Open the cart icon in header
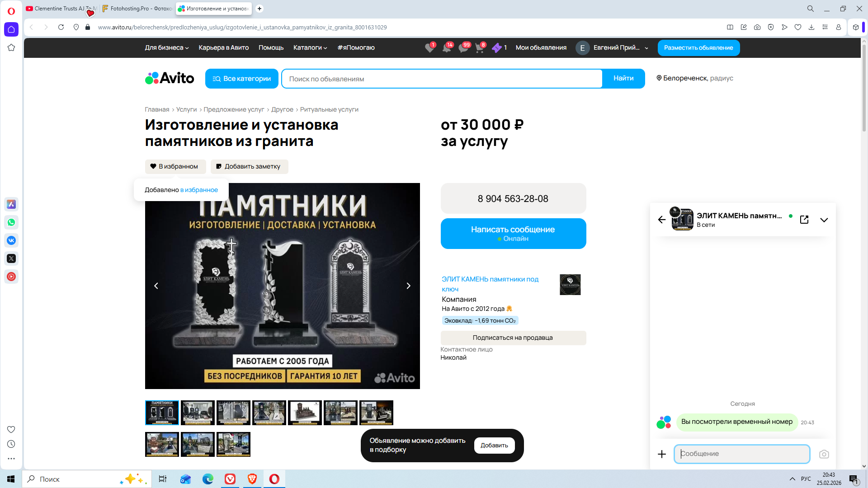 479,48
